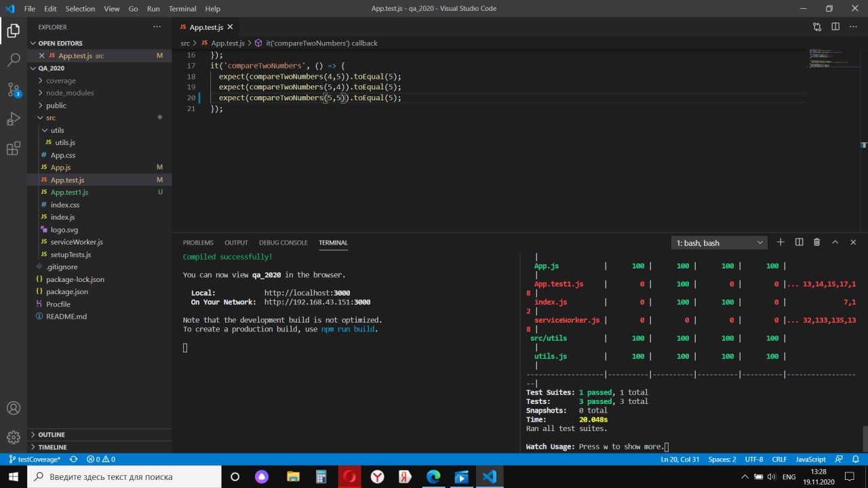Close the terminal panel
This screenshot has height=488, width=868.
point(853,242)
